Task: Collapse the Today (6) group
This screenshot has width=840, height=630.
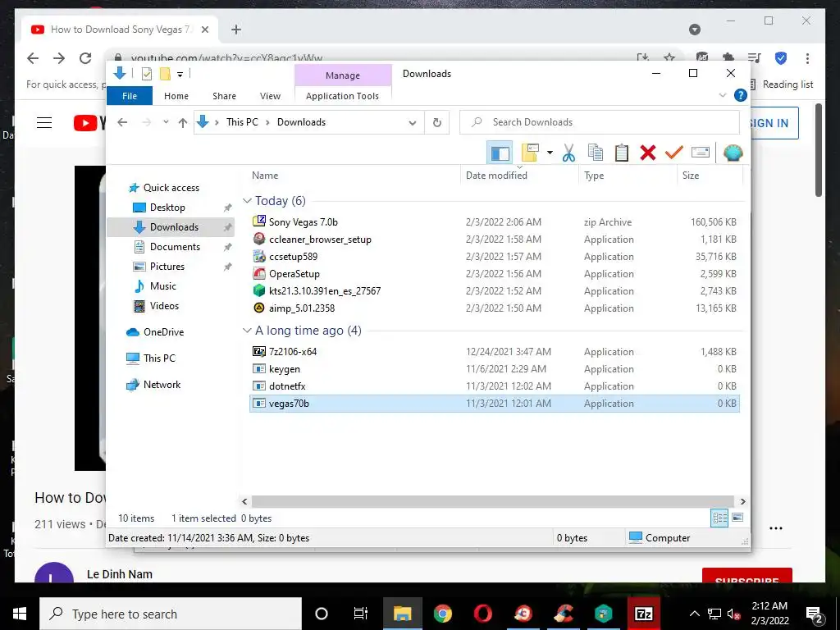Action: tap(247, 200)
